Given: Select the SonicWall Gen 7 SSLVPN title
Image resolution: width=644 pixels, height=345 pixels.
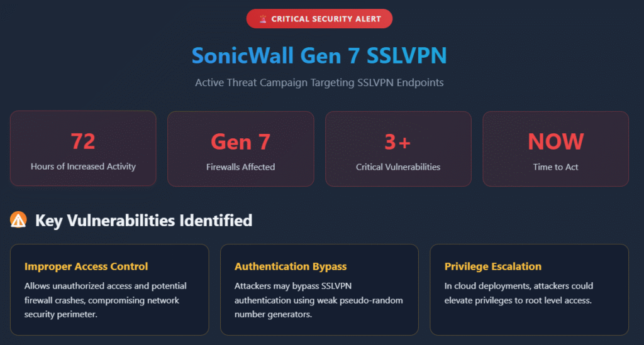Looking at the screenshot, I should pyautogui.click(x=319, y=55).
